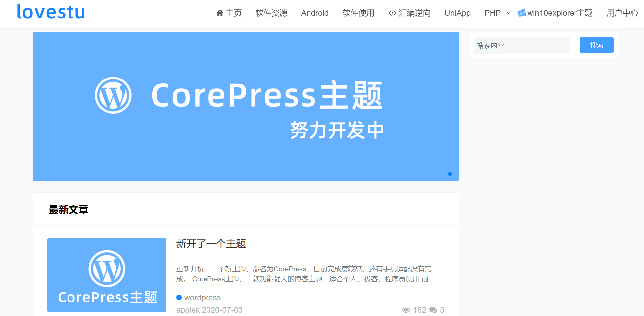Open the 用户中心 menu item
644x316 pixels.
622,13
